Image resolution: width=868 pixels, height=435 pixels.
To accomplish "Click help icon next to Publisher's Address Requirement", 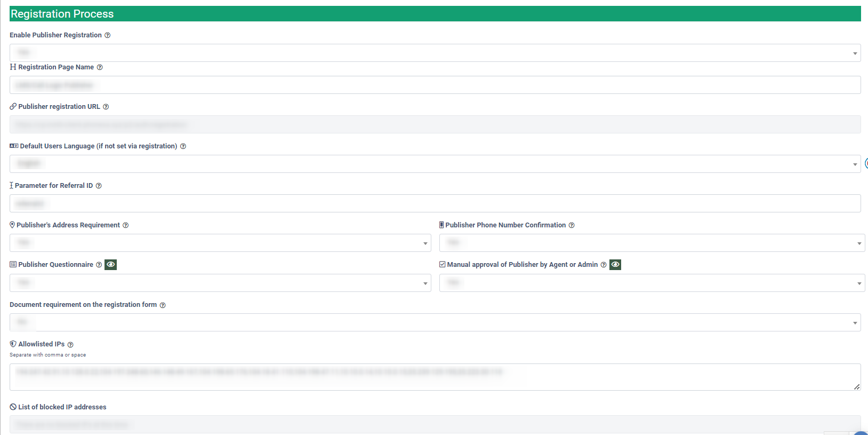I will [x=126, y=225].
